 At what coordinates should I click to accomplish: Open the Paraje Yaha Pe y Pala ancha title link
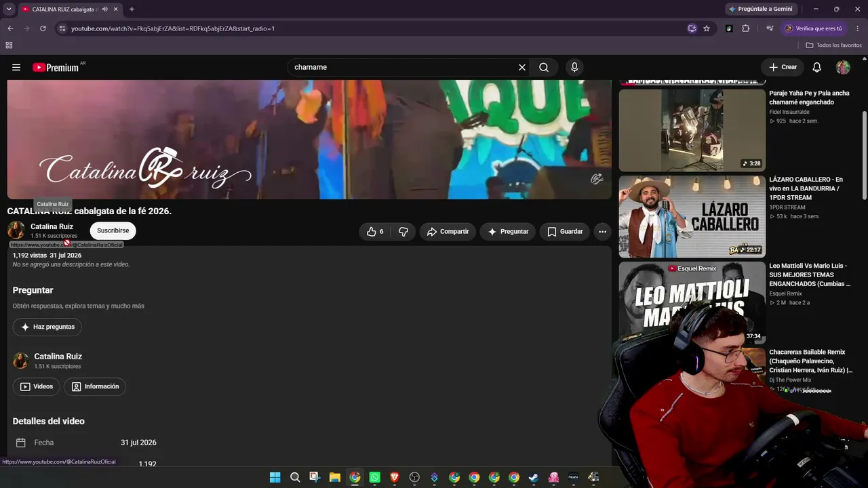pyautogui.click(x=809, y=98)
